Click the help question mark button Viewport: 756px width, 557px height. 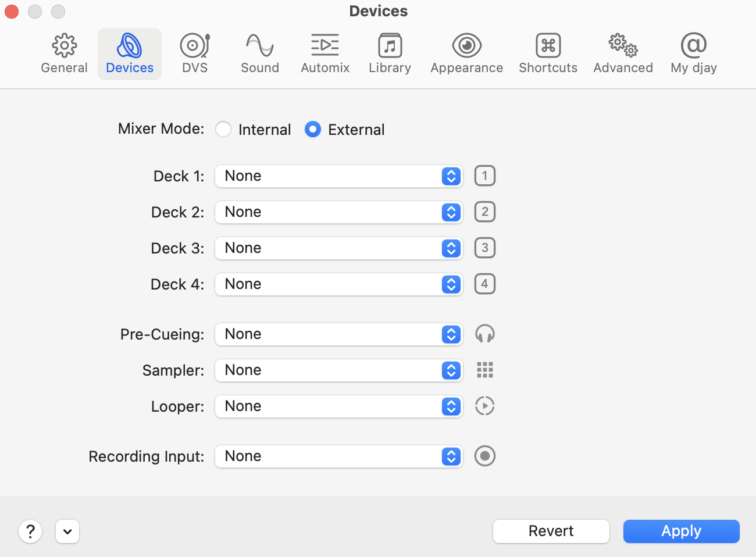30,531
